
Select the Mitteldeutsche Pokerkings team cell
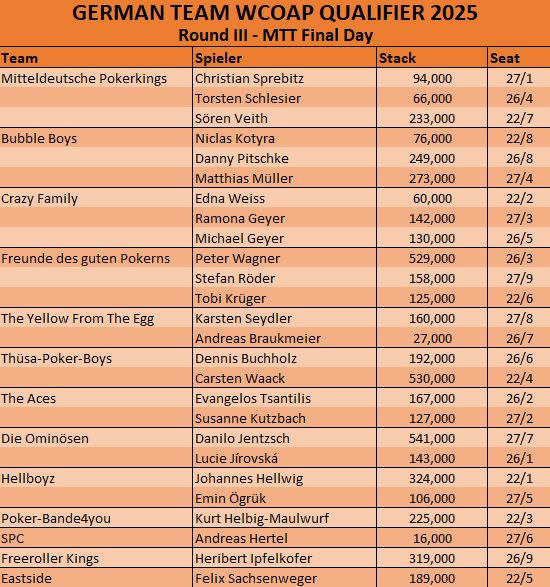[x=96, y=78]
